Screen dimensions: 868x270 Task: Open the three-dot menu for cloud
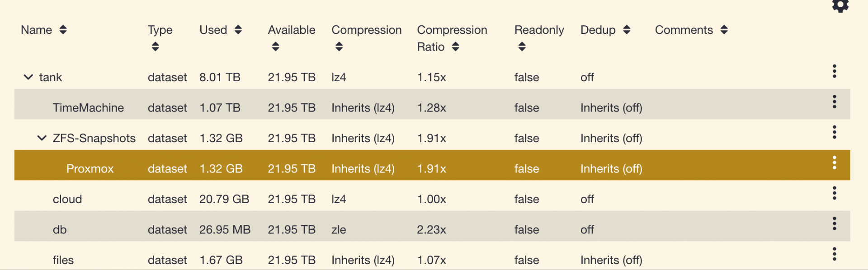click(834, 193)
